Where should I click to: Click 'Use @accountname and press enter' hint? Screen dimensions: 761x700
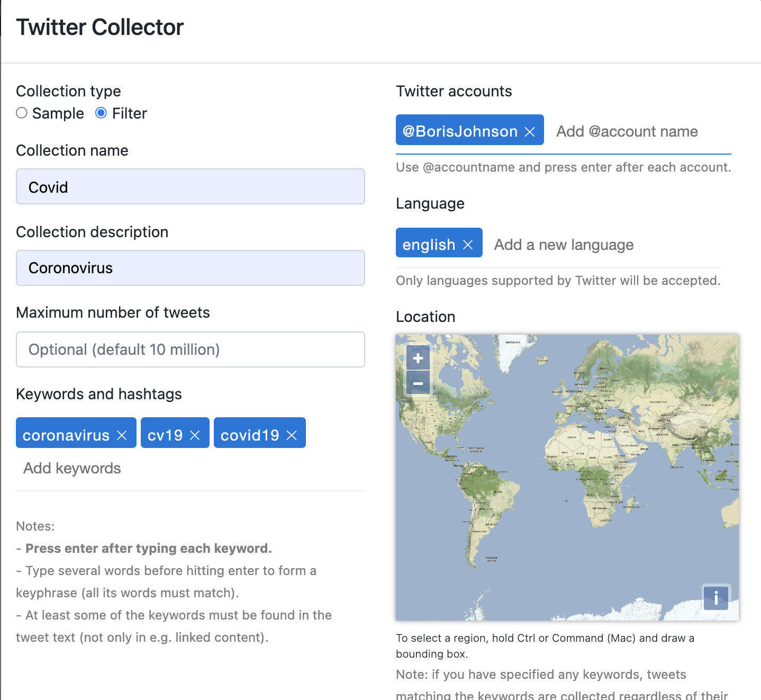(x=564, y=167)
